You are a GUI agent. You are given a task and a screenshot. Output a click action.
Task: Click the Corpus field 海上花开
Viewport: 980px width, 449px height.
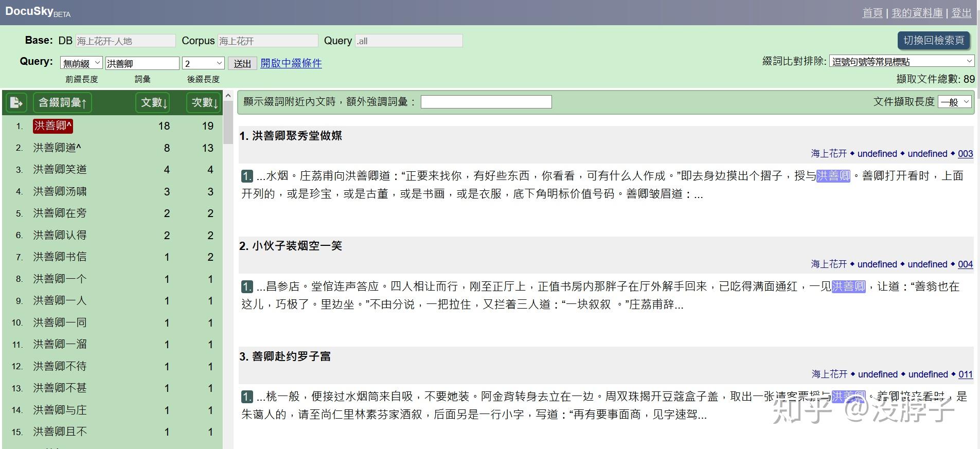click(x=268, y=41)
